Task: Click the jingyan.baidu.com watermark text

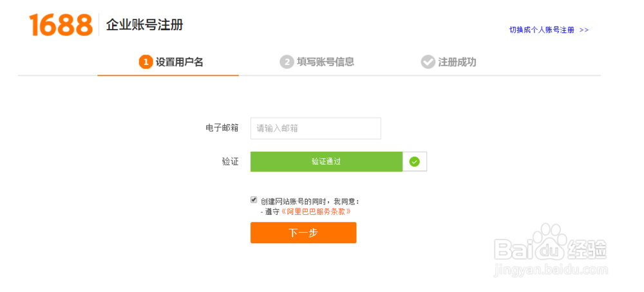Action: tap(551, 270)
